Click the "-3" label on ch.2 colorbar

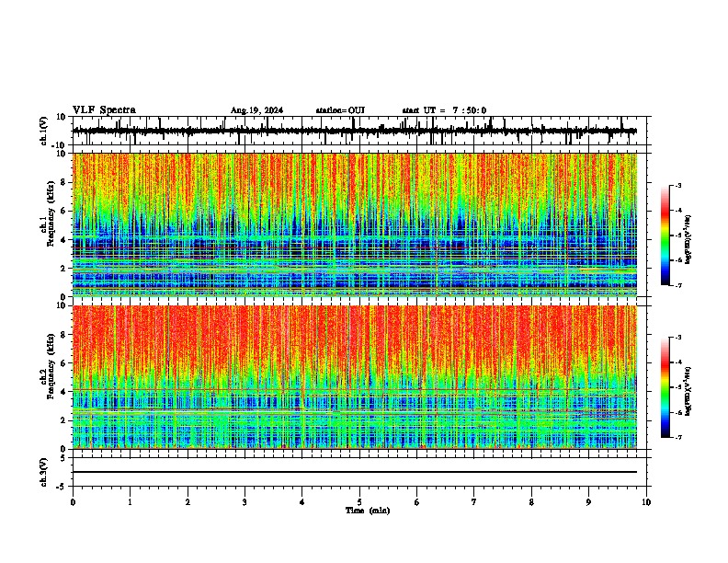click(678, 338)
